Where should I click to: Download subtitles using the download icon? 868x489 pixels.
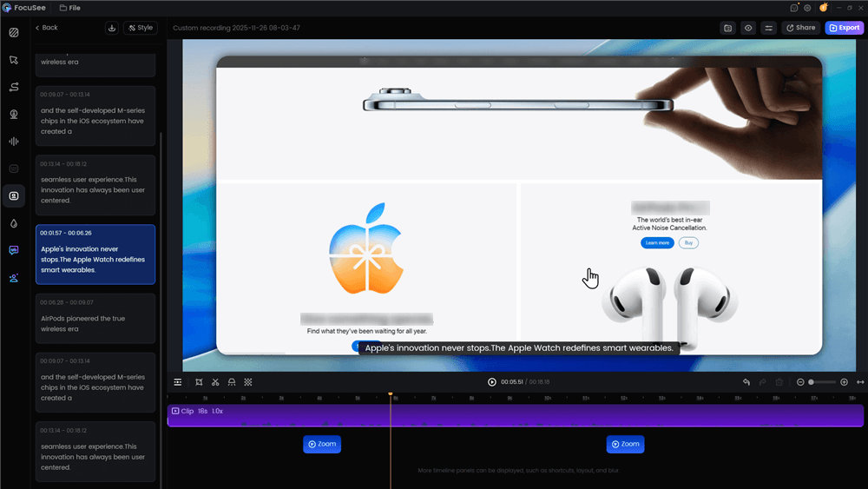112,28
